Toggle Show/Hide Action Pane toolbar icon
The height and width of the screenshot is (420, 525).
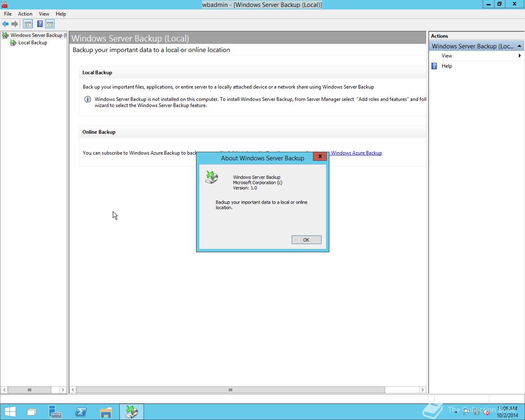[x=50, y=24]
